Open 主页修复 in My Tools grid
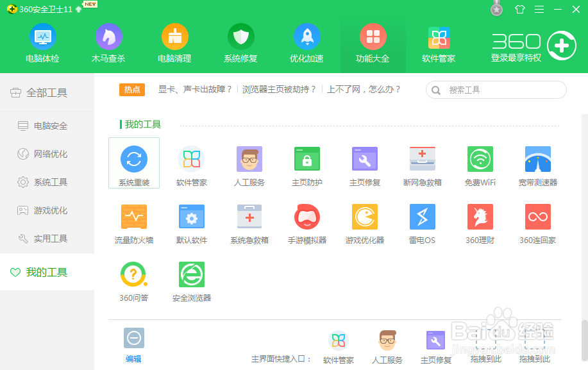The width and height of the screenshot is (588, 370). [365, 166]
